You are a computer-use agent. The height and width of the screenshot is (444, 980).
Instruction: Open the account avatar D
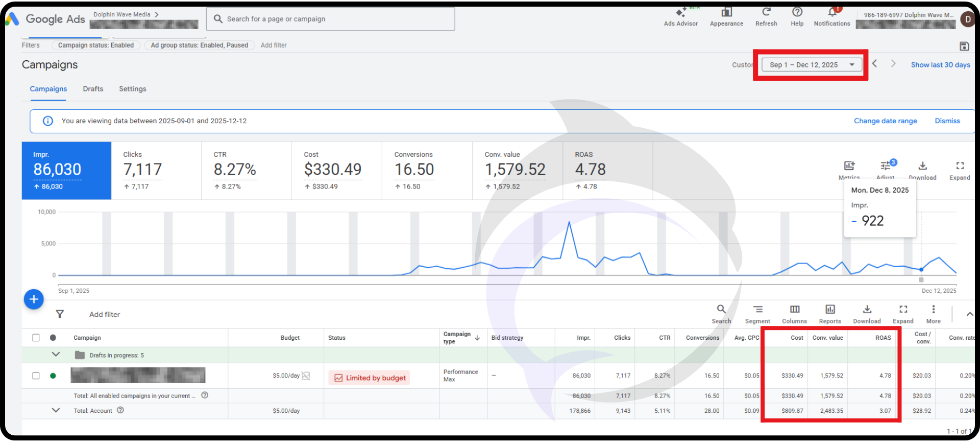pos(967,19)
